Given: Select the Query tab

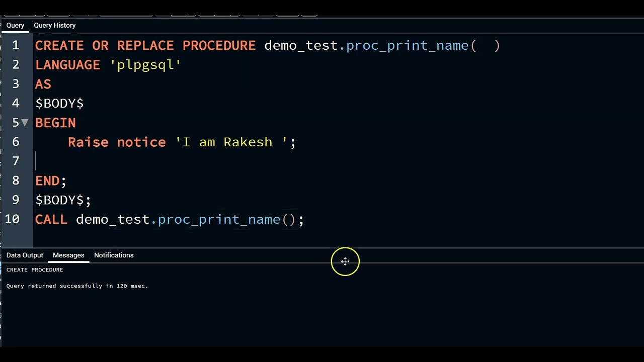Looking at the screenshot, I should coord(15,25).
